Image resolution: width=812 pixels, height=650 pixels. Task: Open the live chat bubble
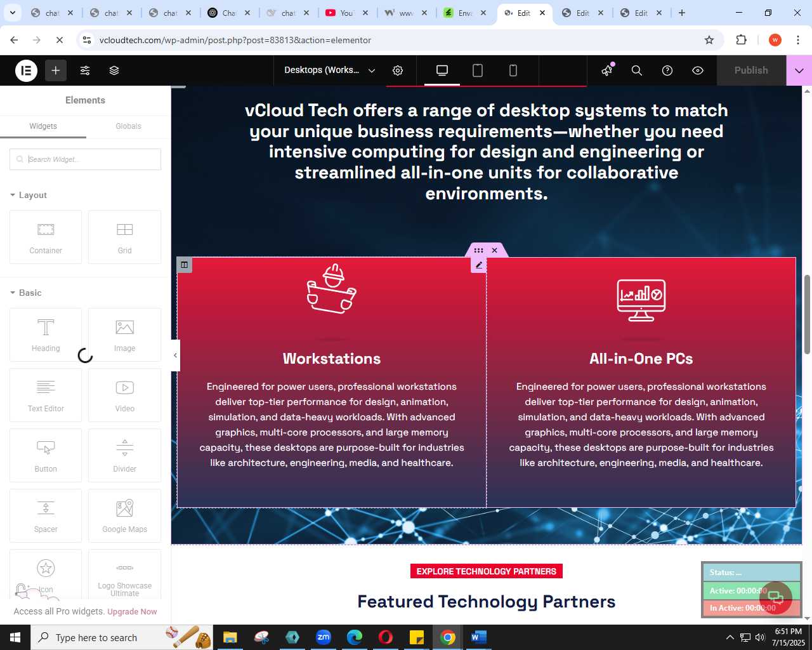[x=775, y=597]
